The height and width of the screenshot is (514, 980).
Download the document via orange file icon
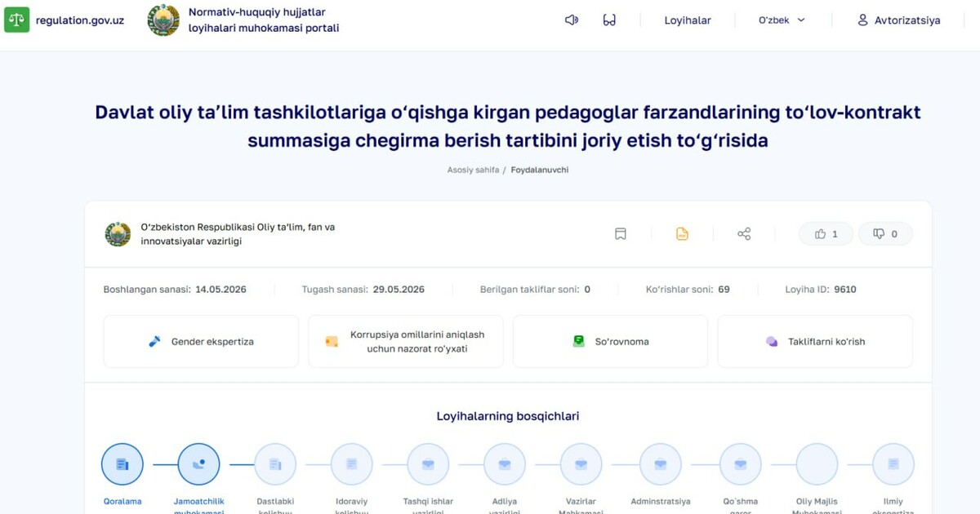point(682,234)
